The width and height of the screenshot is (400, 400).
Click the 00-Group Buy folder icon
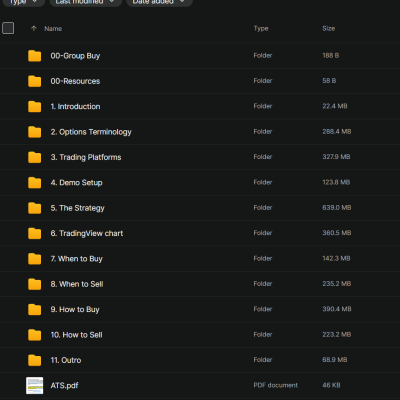tap(35, 56)
